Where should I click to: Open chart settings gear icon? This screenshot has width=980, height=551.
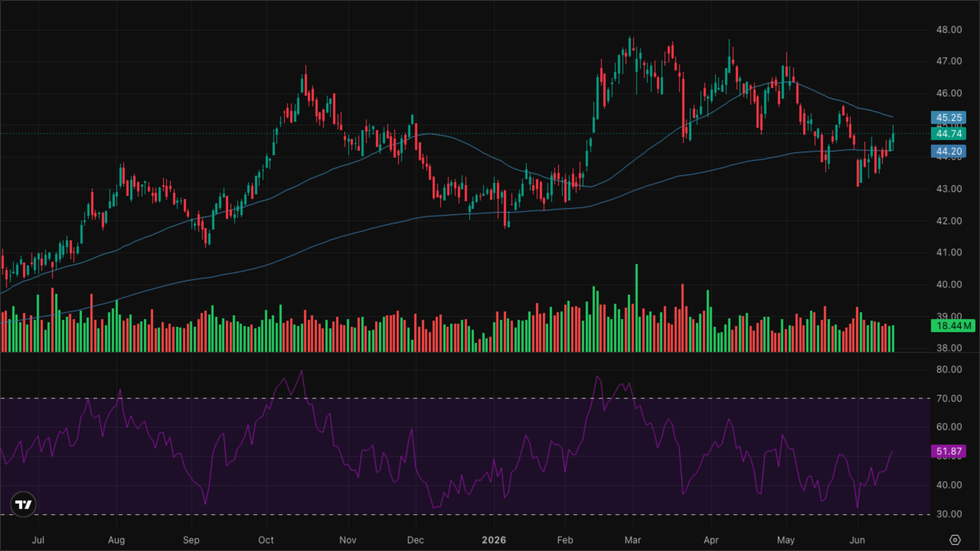click(955, 540)
